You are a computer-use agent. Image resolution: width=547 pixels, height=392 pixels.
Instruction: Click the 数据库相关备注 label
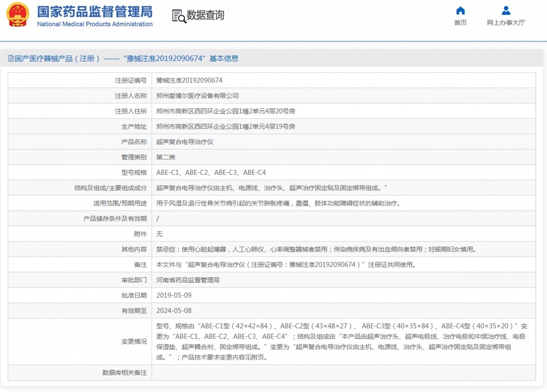[124, 372]
